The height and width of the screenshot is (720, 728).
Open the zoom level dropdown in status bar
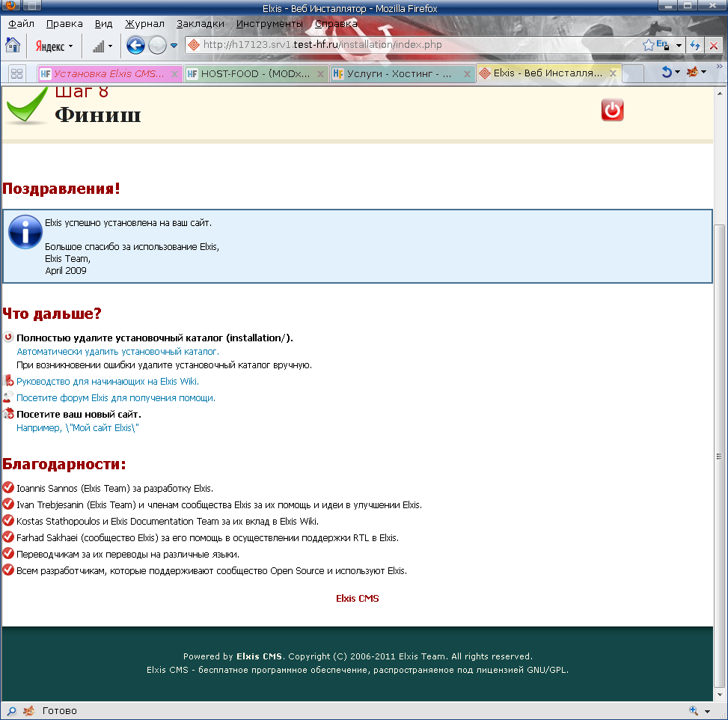point(707,711)
